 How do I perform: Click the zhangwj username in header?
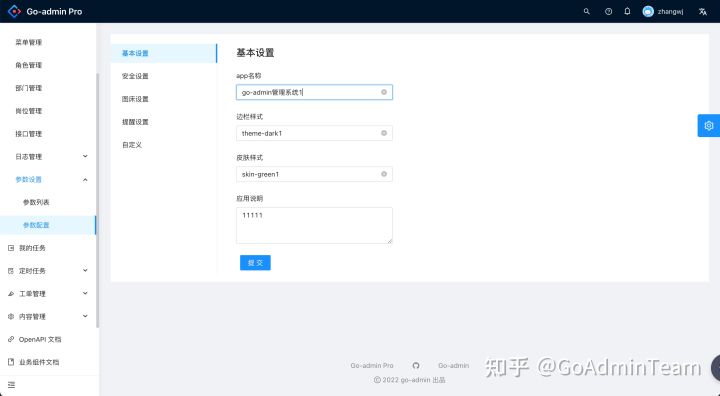click(670, 11)
